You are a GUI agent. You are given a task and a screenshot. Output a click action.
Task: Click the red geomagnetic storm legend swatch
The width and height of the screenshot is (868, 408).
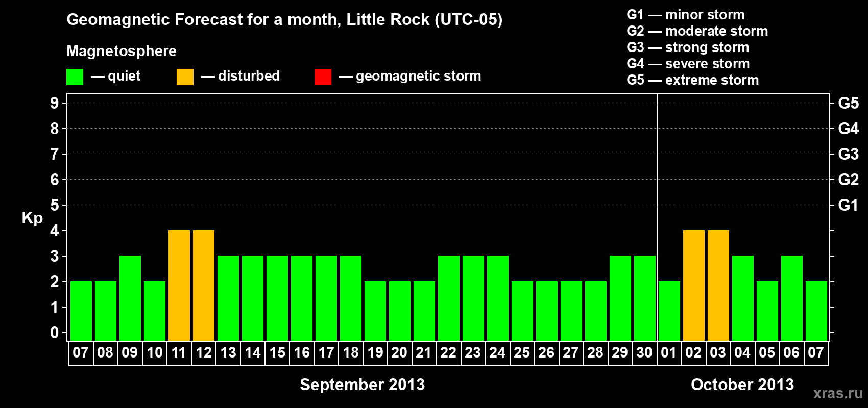pos(323,77)
